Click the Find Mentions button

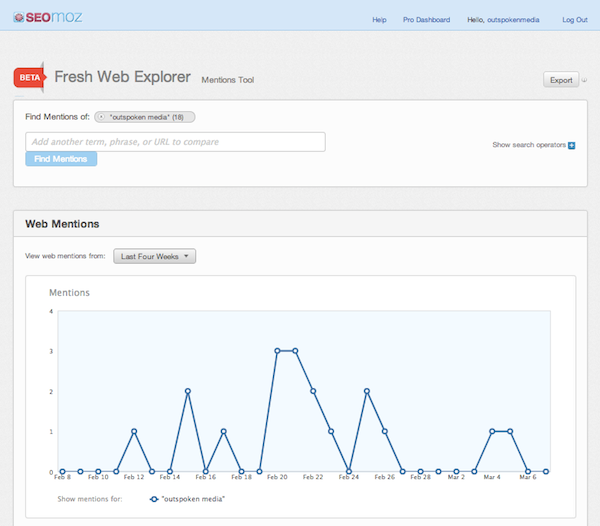pos(61,159)
